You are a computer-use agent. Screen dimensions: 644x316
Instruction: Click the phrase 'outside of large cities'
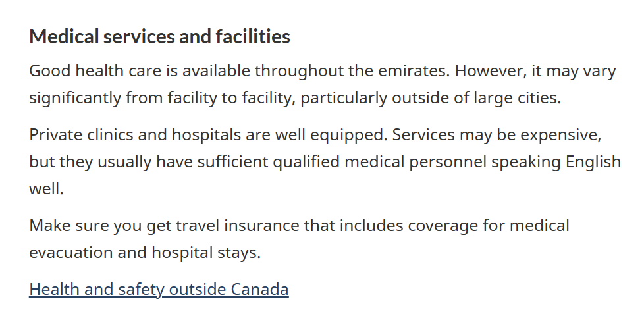click(475, 99)
